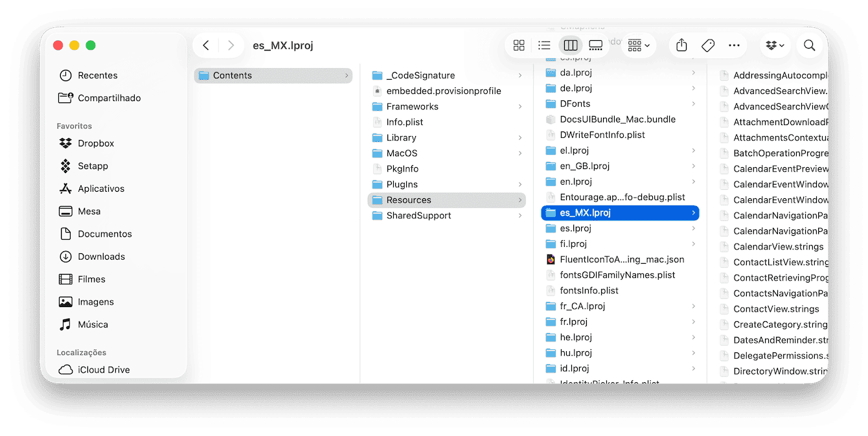Select the es.lproj folder
Image resolution: width=868 pixels, height=436 pixels.
tap(621, 228)
